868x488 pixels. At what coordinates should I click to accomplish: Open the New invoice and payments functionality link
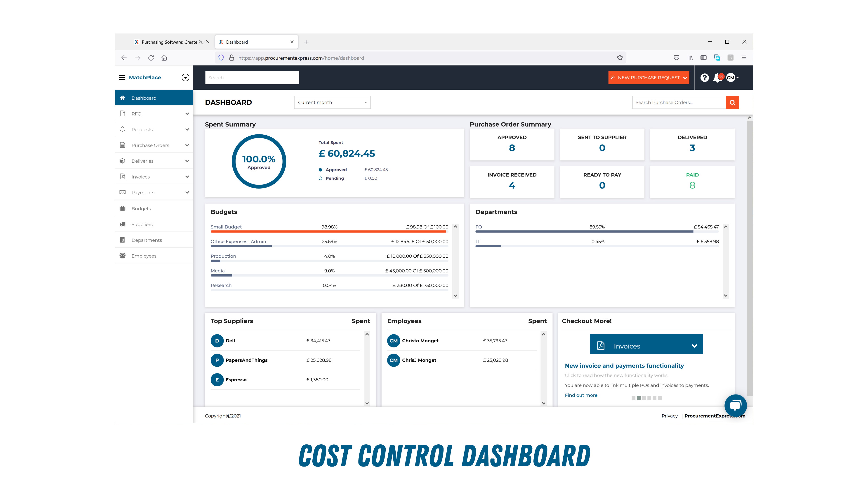click(624, 366)
